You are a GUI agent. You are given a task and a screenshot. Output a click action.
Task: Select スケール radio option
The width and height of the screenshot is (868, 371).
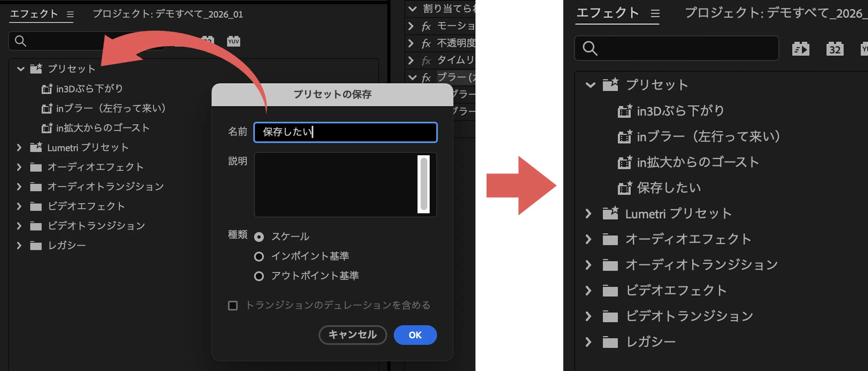pyautogui.click(x=259, y=237)
